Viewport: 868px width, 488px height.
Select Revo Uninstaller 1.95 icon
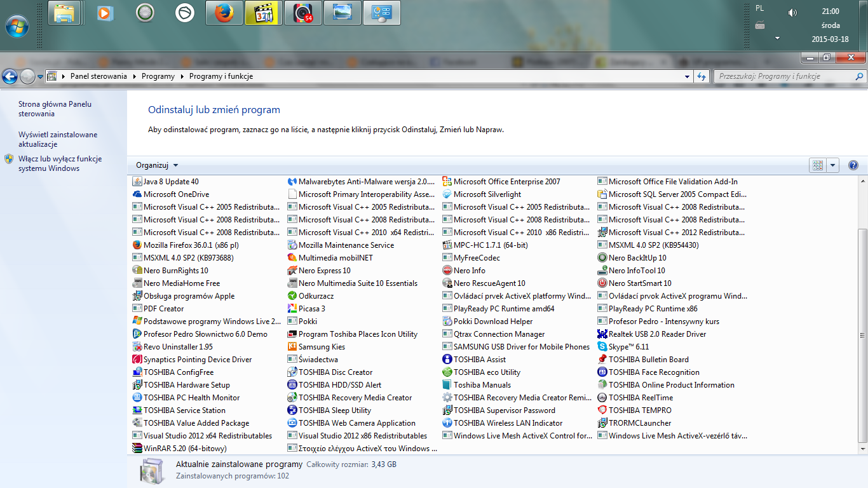(137, 347)
